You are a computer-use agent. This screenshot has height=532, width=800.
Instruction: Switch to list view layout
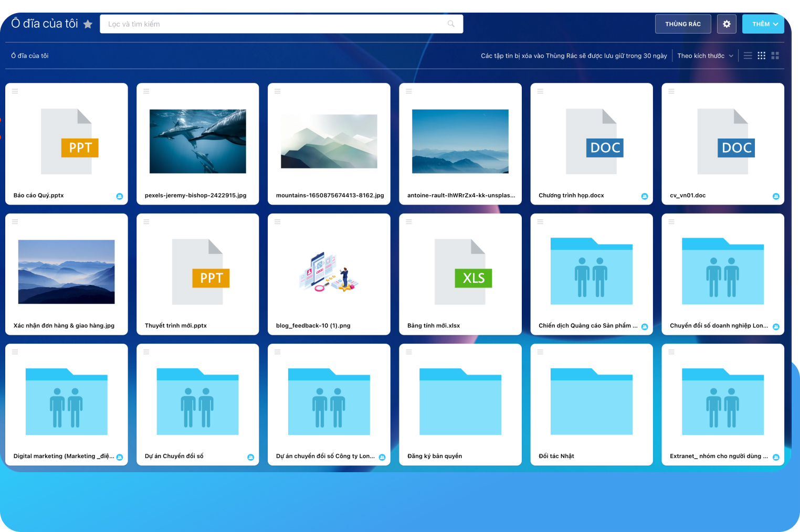point(748,56)
